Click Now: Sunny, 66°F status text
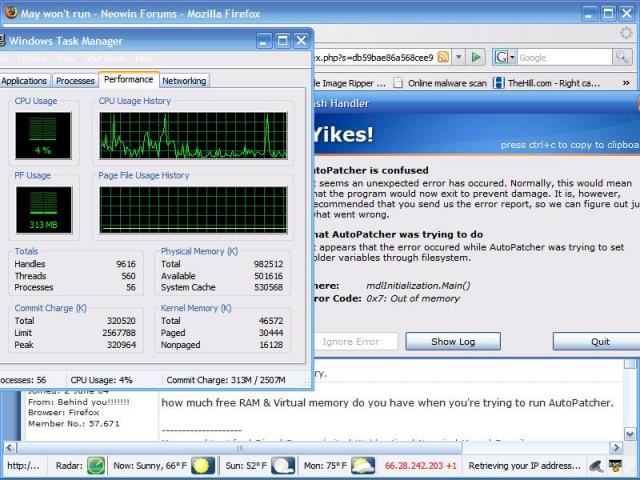 (150, 466)
